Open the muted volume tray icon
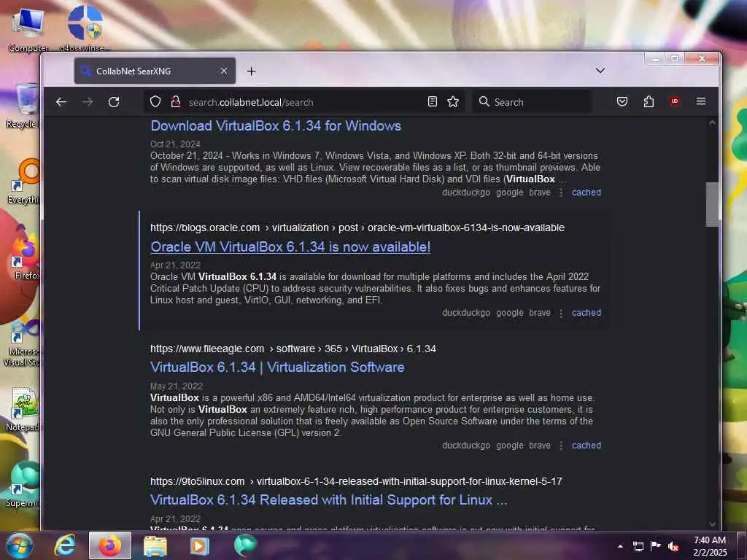 [673, 547]
